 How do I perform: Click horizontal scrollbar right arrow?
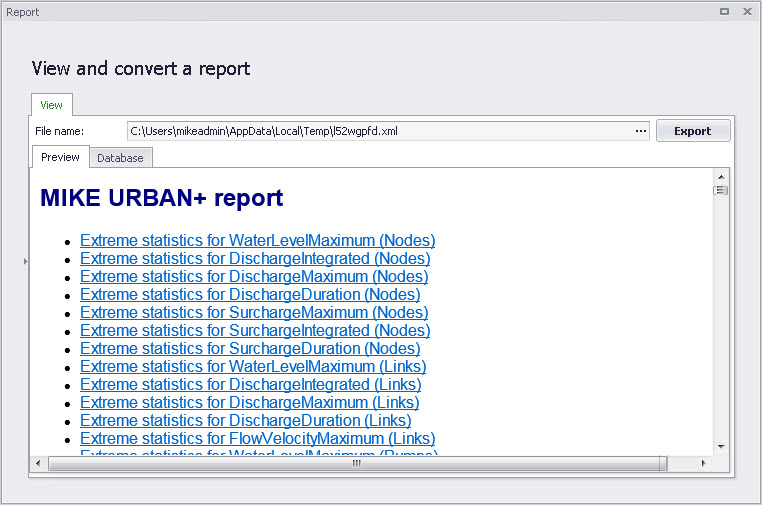point(703,463)
